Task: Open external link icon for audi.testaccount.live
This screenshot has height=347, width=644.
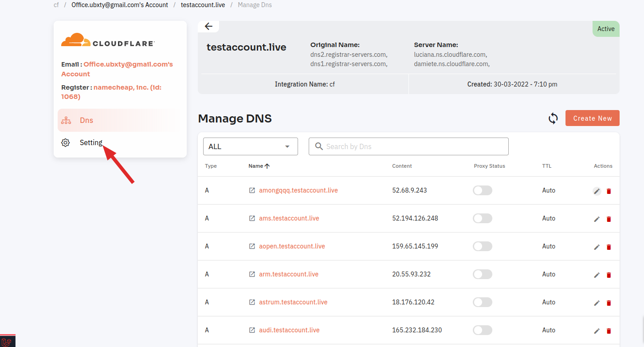Action: coord(252,330)
